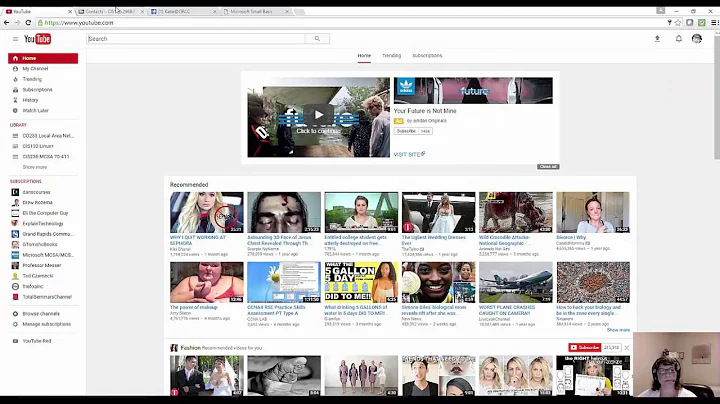Open 5 gallon water video thumbnail
This screenshot has height=404, width=720.
(361, 282)
